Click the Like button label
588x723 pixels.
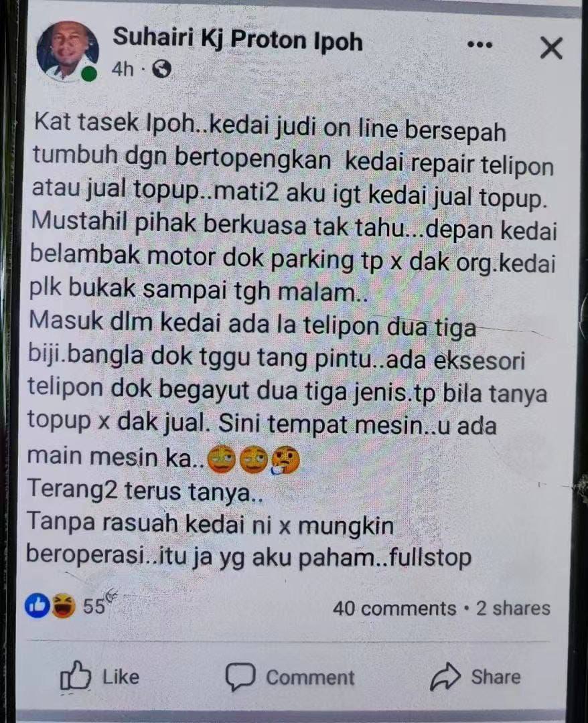(121, 677)
